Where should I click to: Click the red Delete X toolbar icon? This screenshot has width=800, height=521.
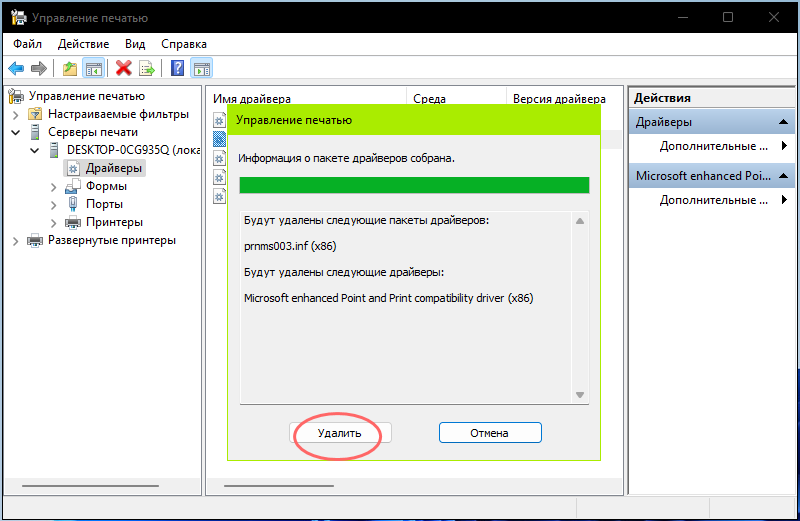pos(123,68)
